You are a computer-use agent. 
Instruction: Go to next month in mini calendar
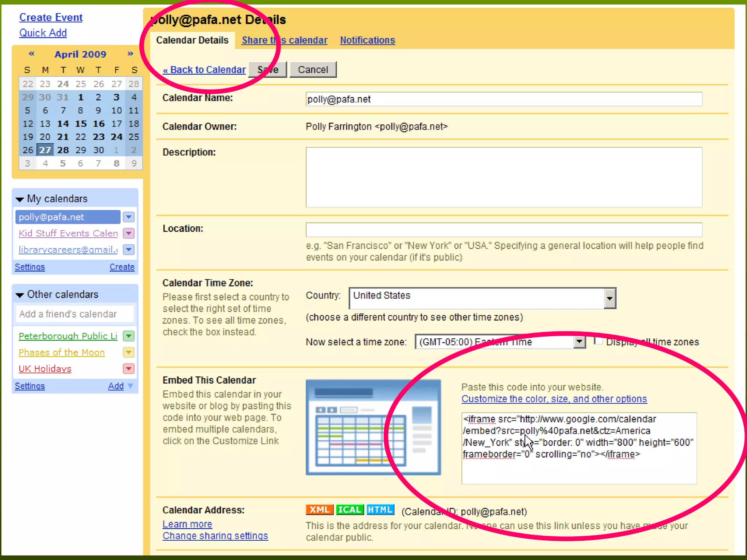click(x=130, y=54)
